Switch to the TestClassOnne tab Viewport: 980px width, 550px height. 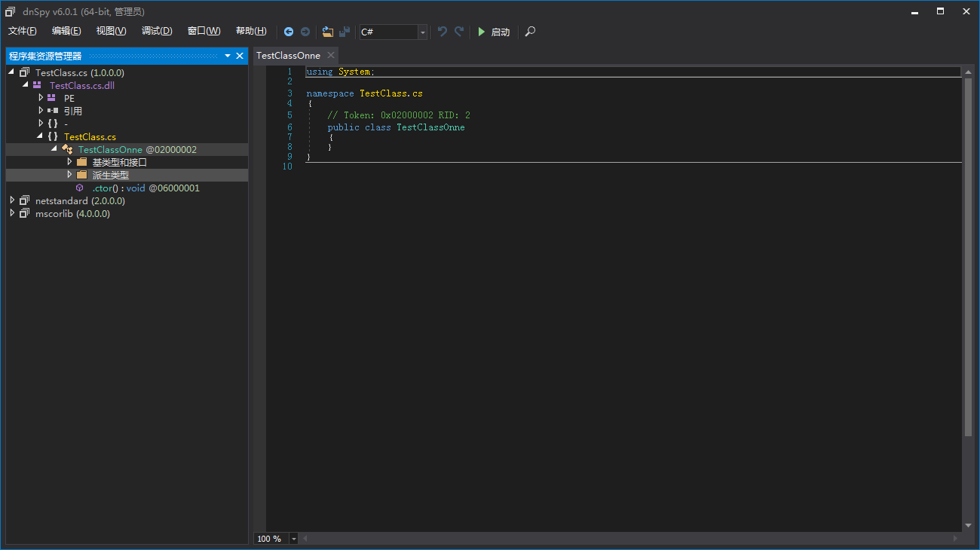click(288, 56)
